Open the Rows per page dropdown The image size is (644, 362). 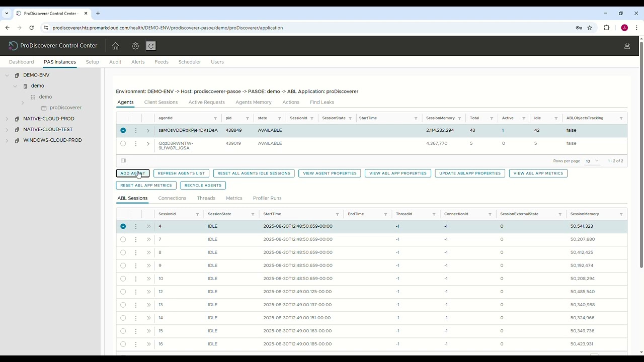pyautogui.click(x=592, y=161)
